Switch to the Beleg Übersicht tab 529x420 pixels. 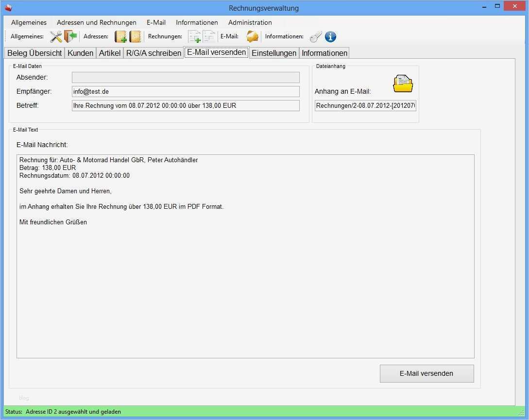pyautogui.click(x=34, y=52)
